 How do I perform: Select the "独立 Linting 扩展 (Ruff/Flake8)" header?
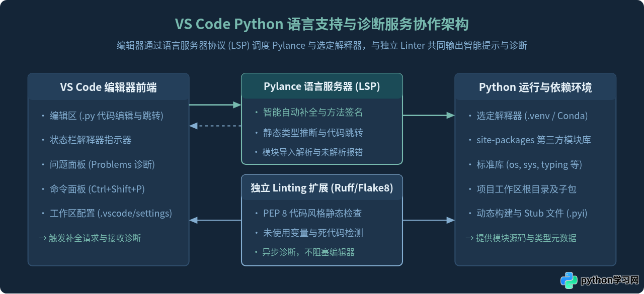[322, 188]
